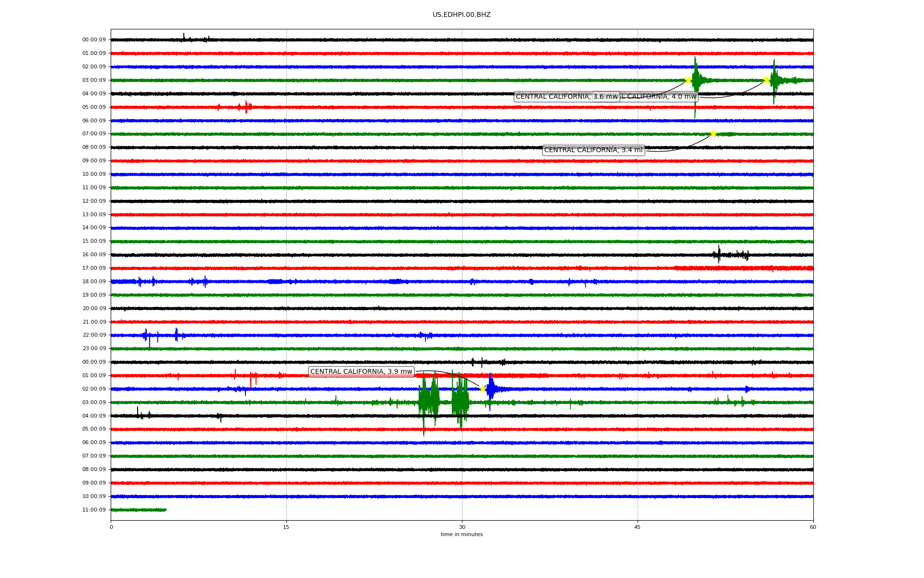The image size is (924, 578).
Task: Click the 23:00:09 trace time label
Action: pos(94,348)
